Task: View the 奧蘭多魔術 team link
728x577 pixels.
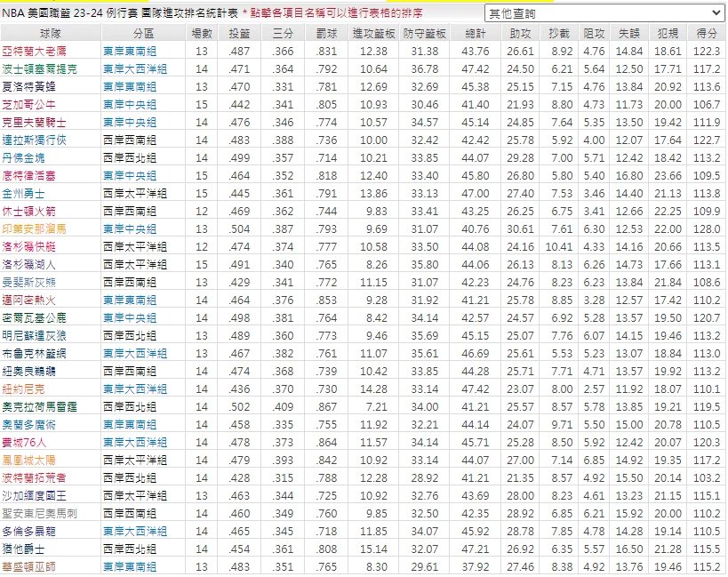Action: coord(28,425)
